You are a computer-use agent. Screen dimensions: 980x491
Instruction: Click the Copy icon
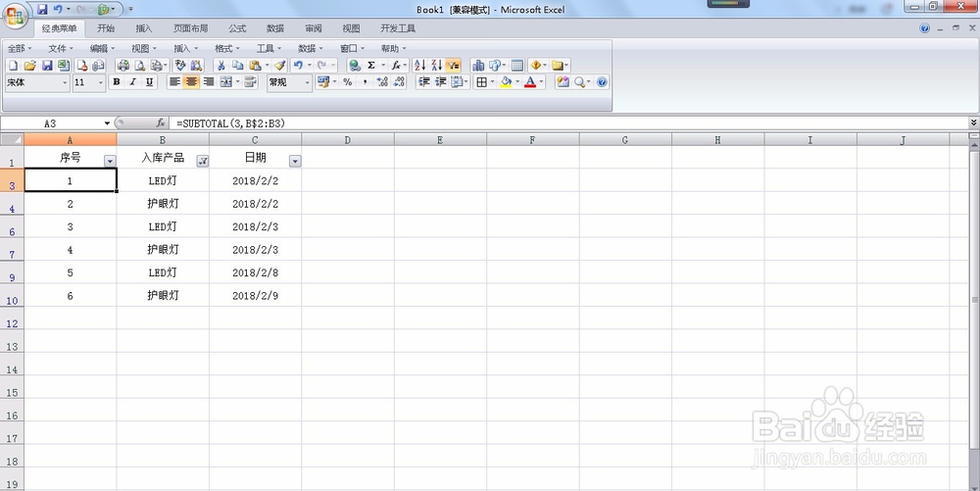coord(237,65)
